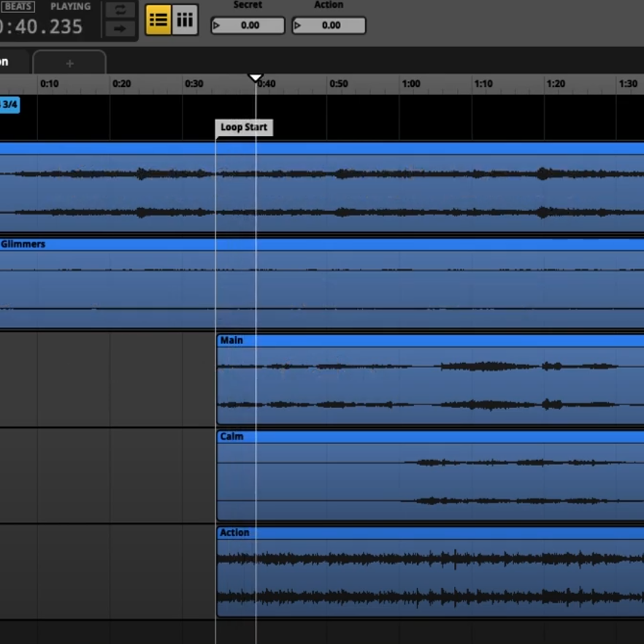This screenshot has width=644, height=644.
Task: Switch to the vertical mixer view icon
Action: click(x=185, y=20)
